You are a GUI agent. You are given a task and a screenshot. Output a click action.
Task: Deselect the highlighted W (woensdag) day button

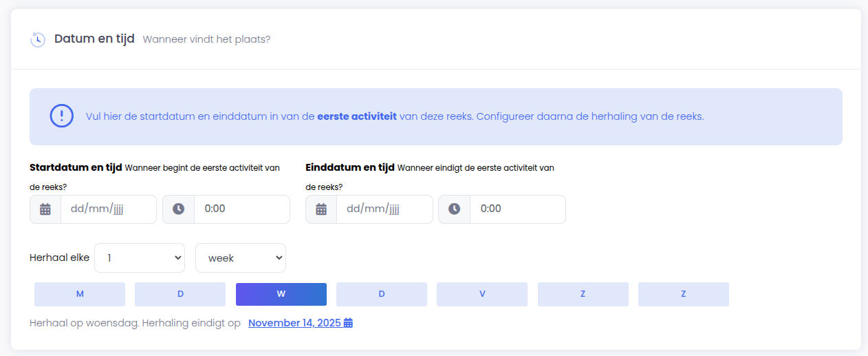pos(281,294)
